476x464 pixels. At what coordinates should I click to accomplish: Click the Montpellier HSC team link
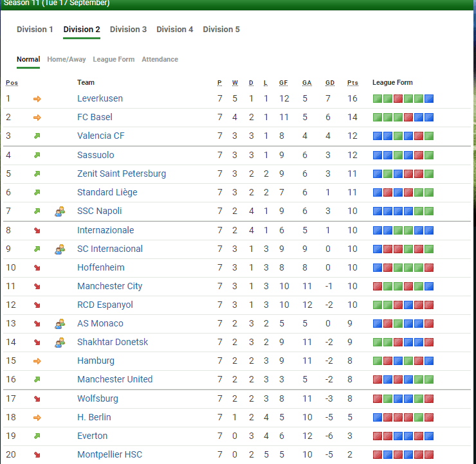point(109,455)
